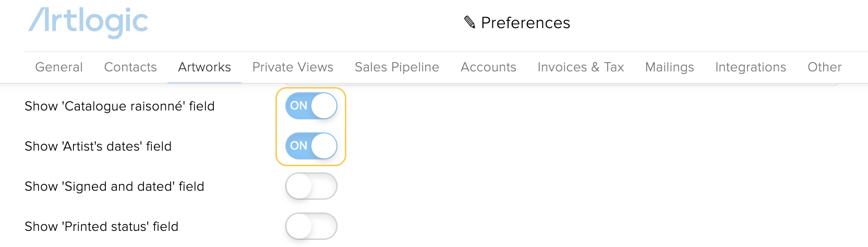Image resolution: width=868 pixels, height=247 pixels.
Task: Click the Preferences page title
Action: pos(525,23)
